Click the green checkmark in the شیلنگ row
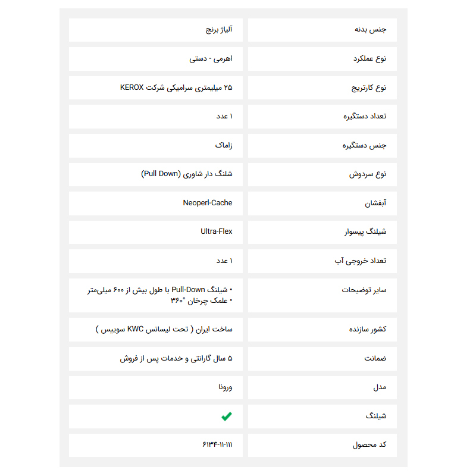 [x=226, y=416]
